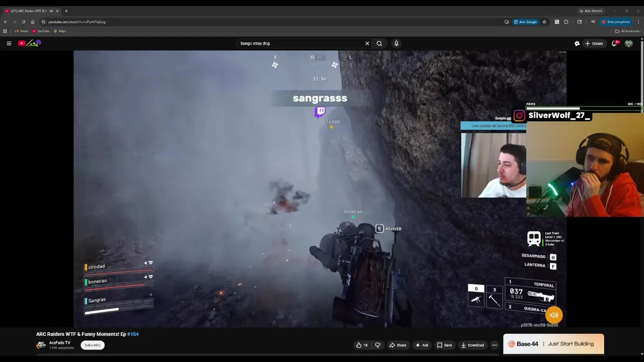The image size is (644, 362).
Task: Click the Ask Google button
Action: click(x=526, y=22)
